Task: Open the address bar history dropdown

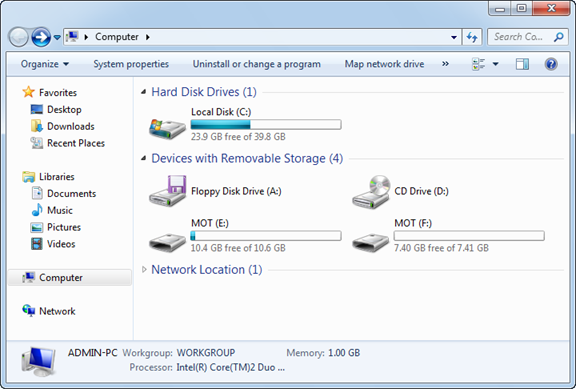Action: (x=454, y=37)
